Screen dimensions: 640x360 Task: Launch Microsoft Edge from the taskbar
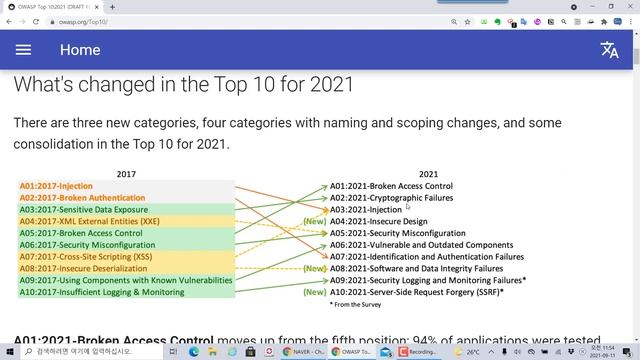coord(194,351)
